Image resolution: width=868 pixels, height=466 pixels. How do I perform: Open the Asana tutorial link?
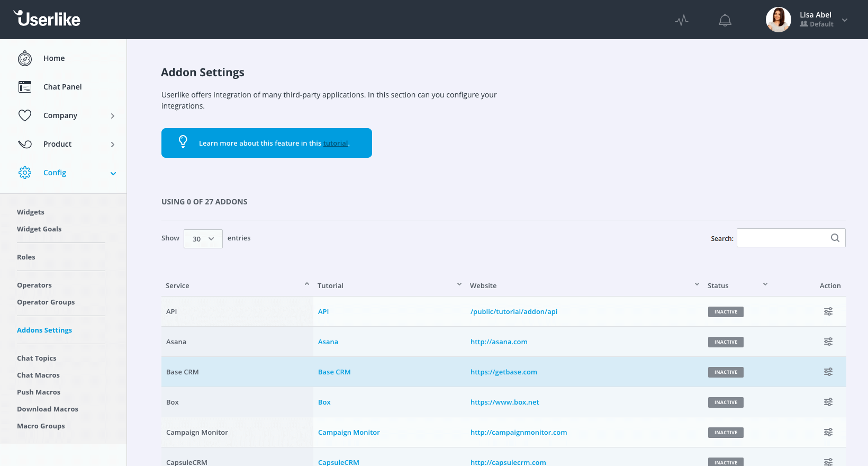click(328, 342)
